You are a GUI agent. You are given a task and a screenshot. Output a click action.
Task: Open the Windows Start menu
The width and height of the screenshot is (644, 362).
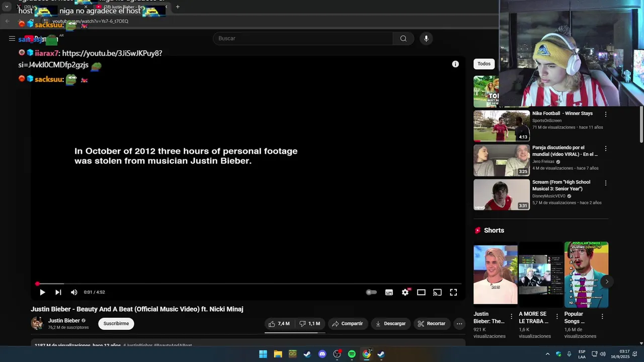pos(263,354)
